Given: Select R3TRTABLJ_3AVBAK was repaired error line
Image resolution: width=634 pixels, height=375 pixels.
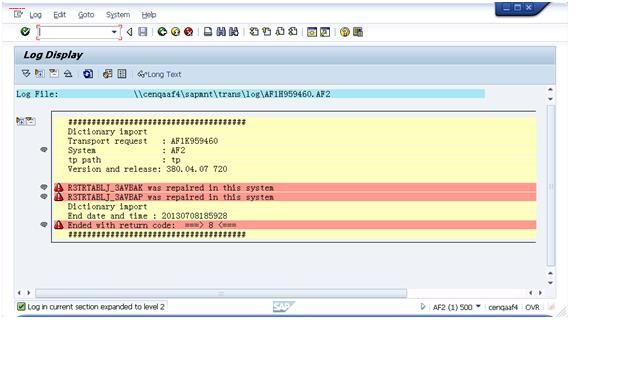Looking at the screenshot, I should [x=295, y=187].
